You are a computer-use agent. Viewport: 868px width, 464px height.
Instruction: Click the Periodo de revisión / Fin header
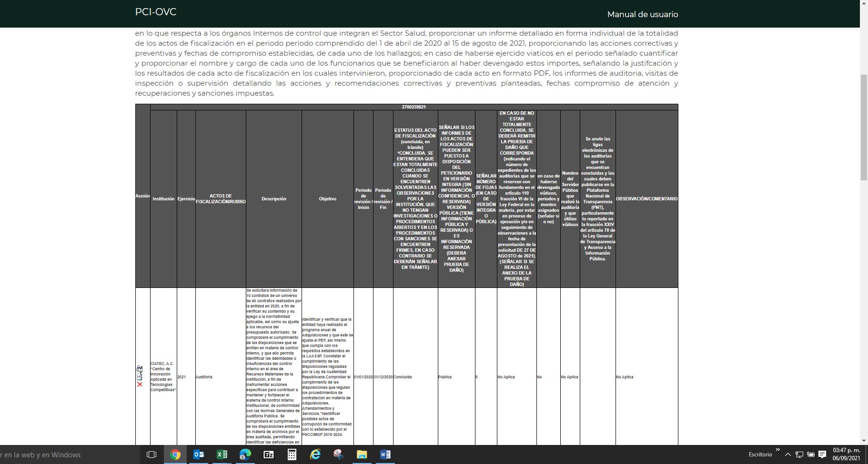point(383,199)
